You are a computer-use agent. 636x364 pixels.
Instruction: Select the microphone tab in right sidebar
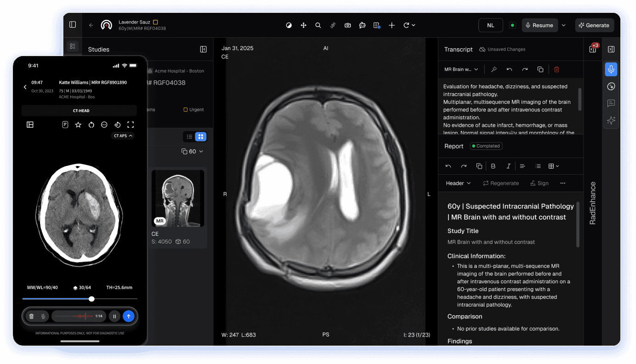[611, 69]
